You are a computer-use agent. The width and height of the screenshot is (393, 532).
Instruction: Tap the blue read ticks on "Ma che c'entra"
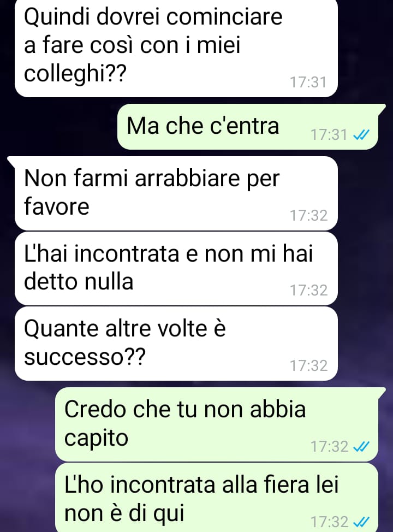pos(361,135)
